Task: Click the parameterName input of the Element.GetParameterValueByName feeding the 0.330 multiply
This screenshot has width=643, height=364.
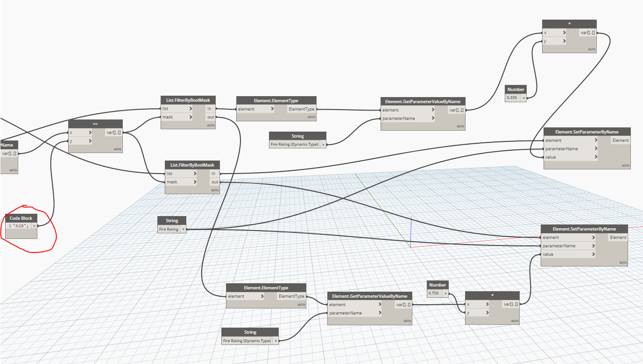Action: pyautogui.click(x=408, y=119)
